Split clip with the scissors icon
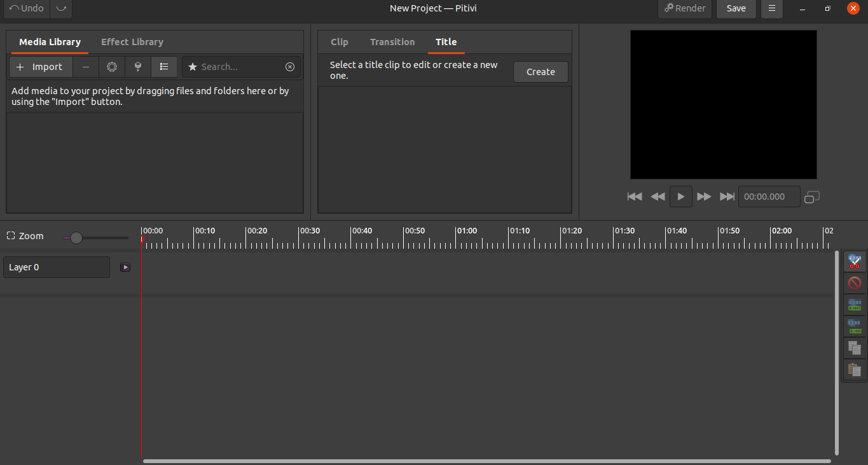This screenshot has width=868, height=465. [x=854, y=261]
